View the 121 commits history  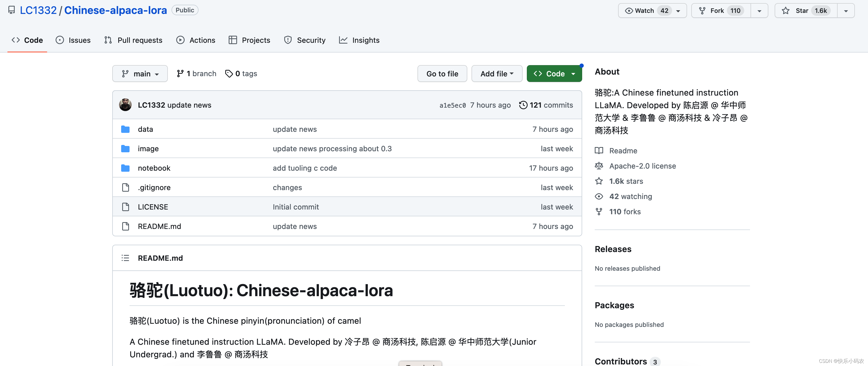pos(546,105)
